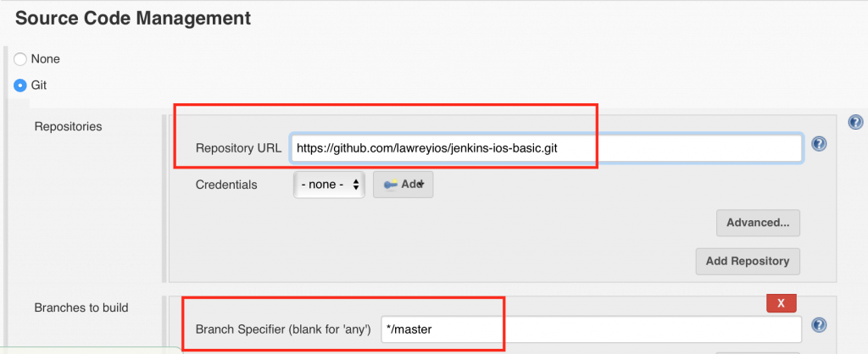Open help for the Branch Specifier field
The width and height of the screenshot is (868, 354).
coord(819,324)
